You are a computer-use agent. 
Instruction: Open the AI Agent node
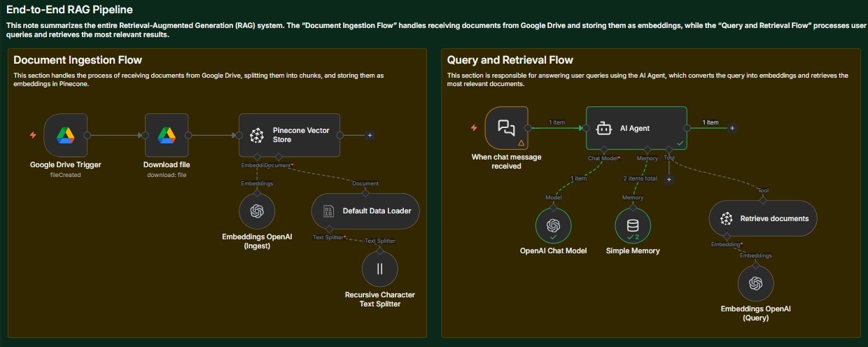[636, 128]
